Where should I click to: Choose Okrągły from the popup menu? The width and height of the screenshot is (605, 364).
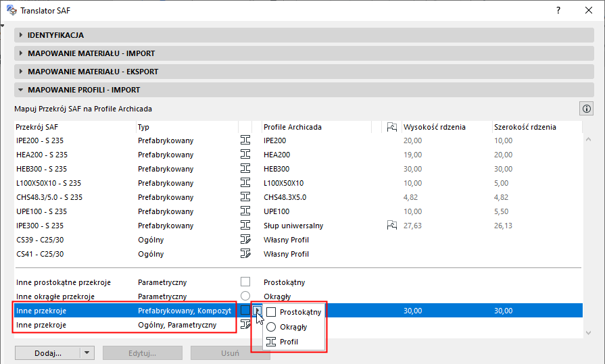(294, 327)
